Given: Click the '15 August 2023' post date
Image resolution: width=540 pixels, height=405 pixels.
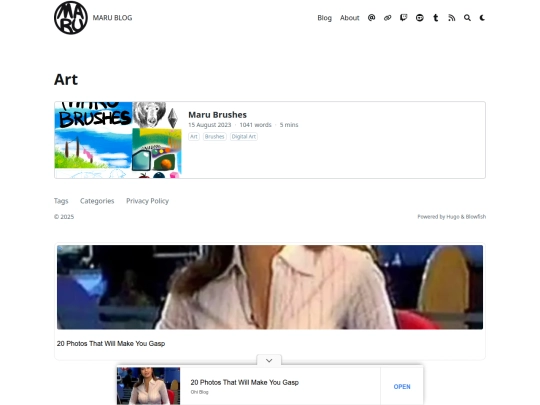Looking at the screenshot, I should (x=209, y=125).
